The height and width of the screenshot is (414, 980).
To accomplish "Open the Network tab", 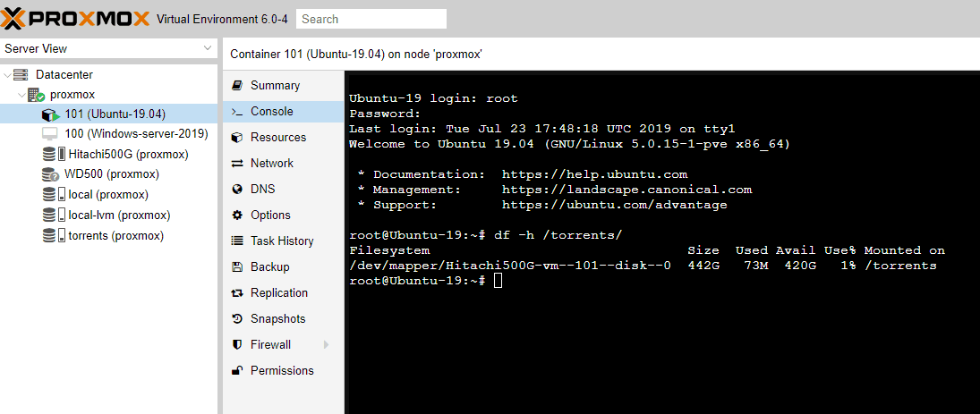I will [283, 164].
